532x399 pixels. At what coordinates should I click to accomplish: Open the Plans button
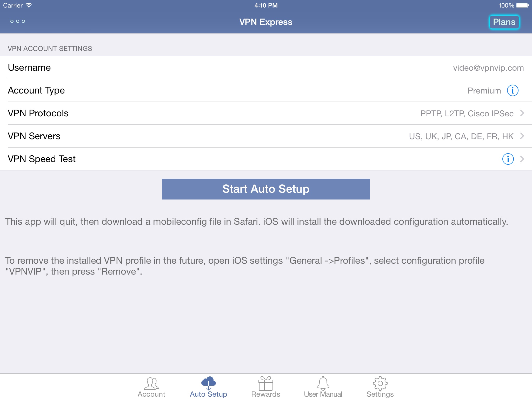click(504, 22)
